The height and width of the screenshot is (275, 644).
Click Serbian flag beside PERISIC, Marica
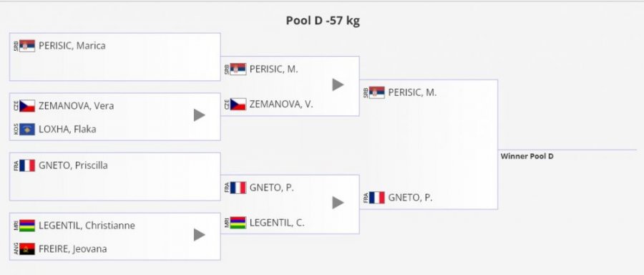[27, 46]
